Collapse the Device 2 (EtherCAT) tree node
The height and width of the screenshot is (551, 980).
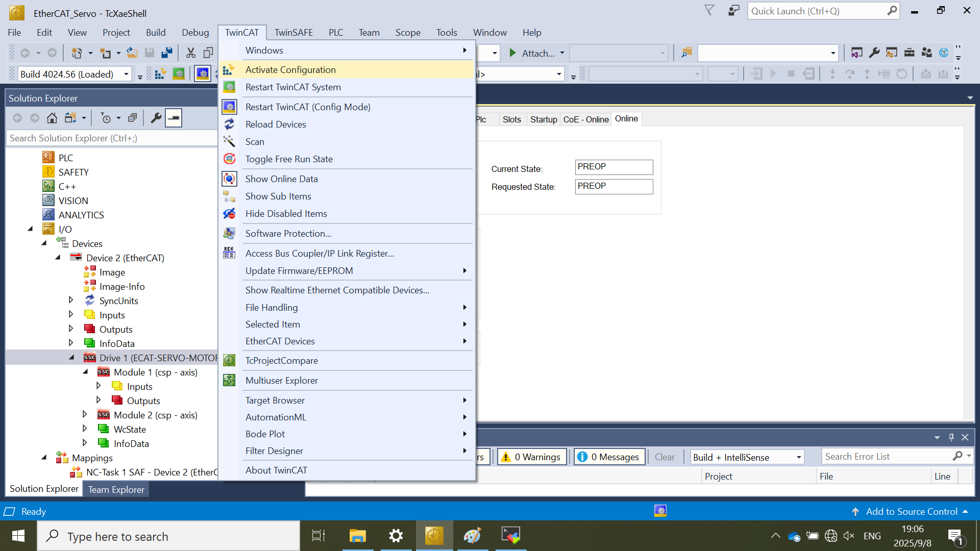click(x=58, y=258)
